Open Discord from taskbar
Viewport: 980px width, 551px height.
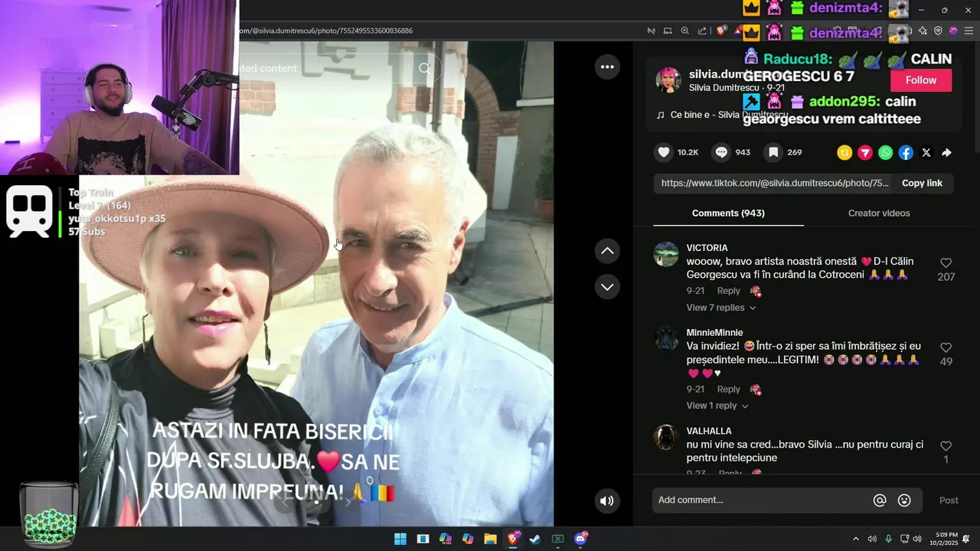(x=580, y=539)
